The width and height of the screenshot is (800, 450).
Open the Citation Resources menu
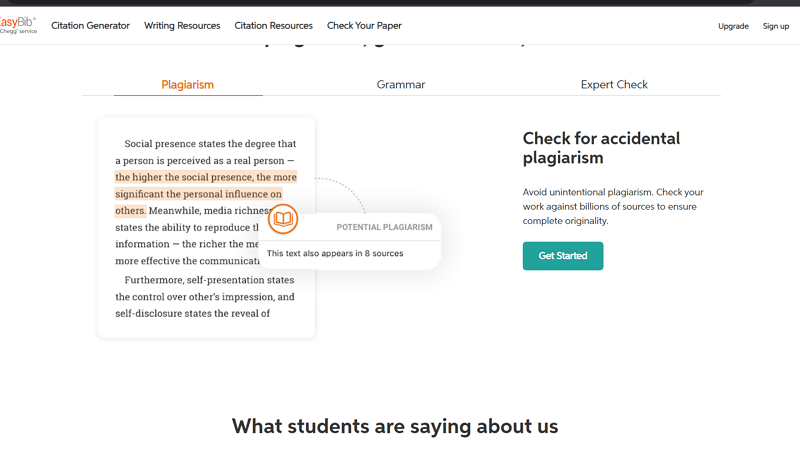[x=273, y=26]
